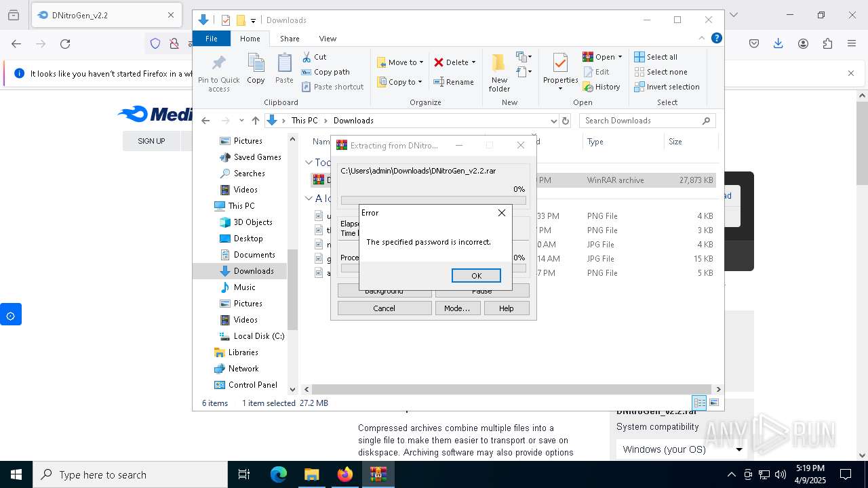Collapse the ribbon with the chevron

pyautogui.click(x=702, y=39)
